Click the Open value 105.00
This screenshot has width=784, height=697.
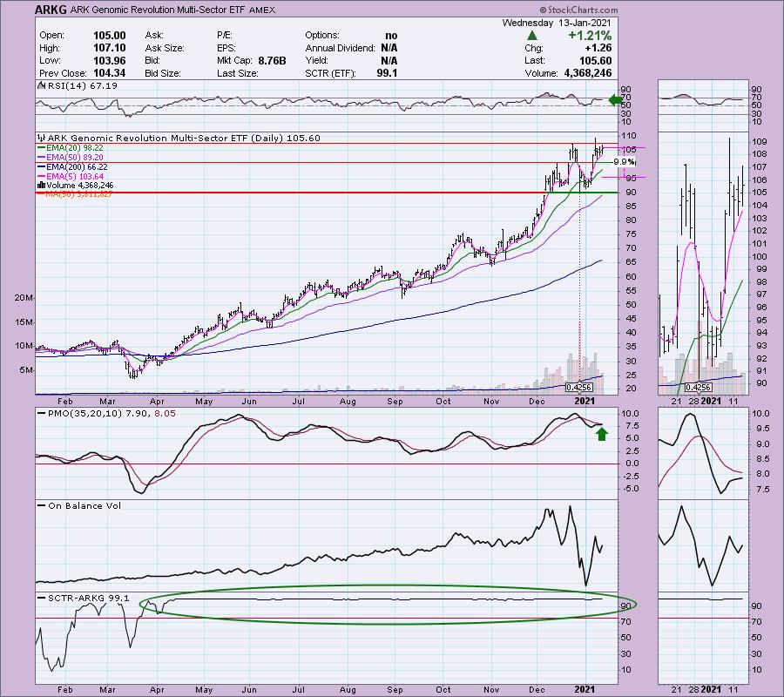(x=110, y=36)
